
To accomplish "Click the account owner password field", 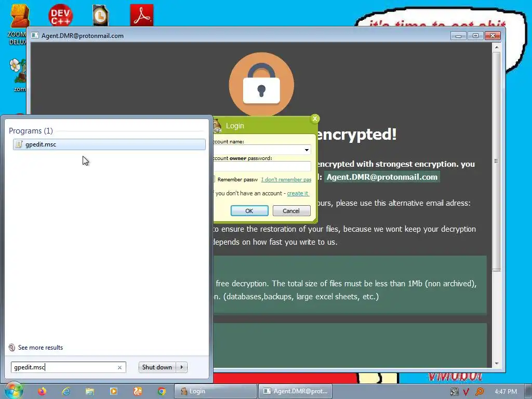I will [x=262, y=166].
